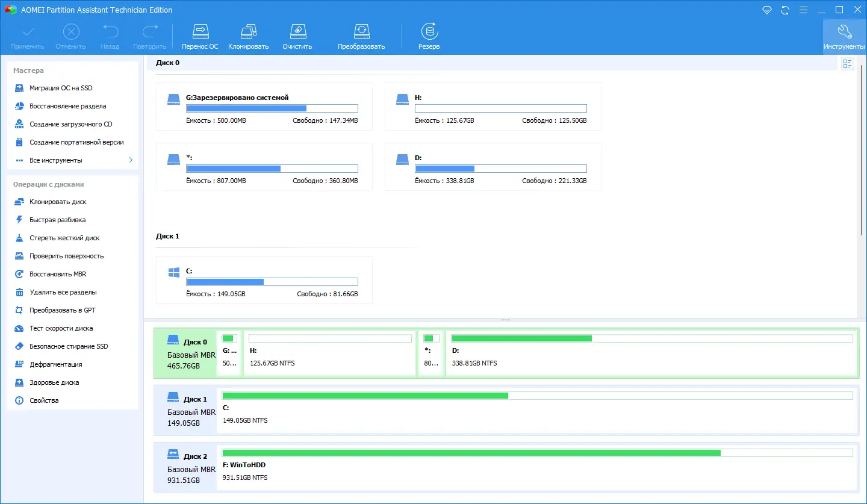The image size is (867, 504).
Task: Click the Безопасное стирание SSD eraser icon
Action: point(19,346)
